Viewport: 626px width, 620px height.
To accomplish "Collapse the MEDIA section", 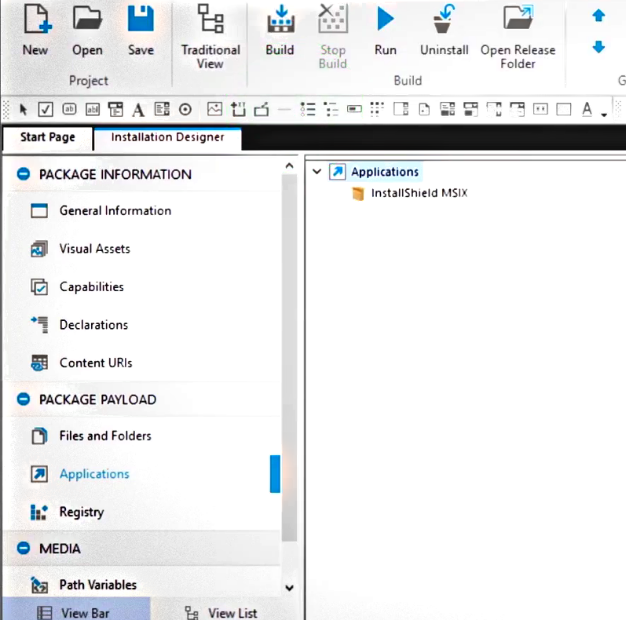I will (24, 548).
